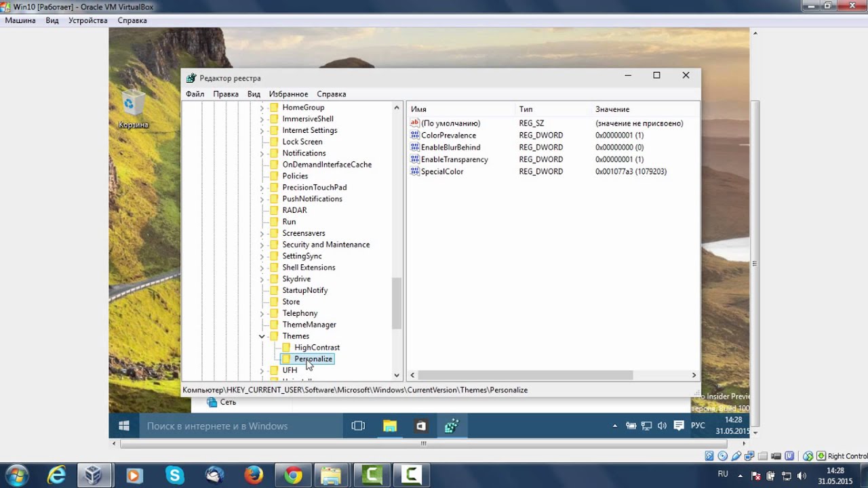
Task: Click the EnableTransparency DWORD icon
Action: [415, 160]
